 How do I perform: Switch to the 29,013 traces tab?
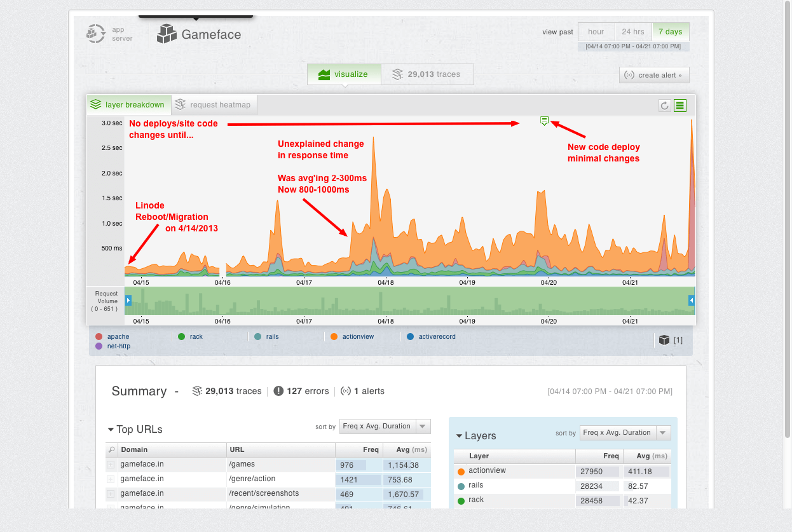point(427,74)
